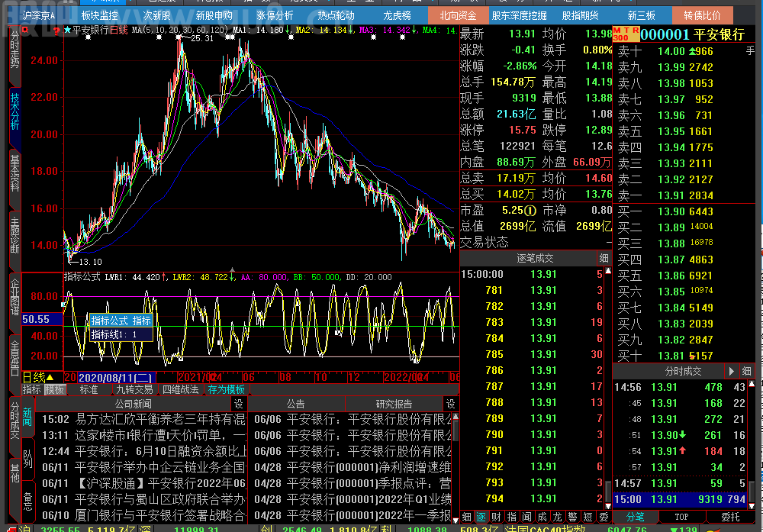The width and height of the screenshot is (763, 532).
Task: Click the 逐笔成交 scrollbar thumb
Action: [x=608, y=492]
